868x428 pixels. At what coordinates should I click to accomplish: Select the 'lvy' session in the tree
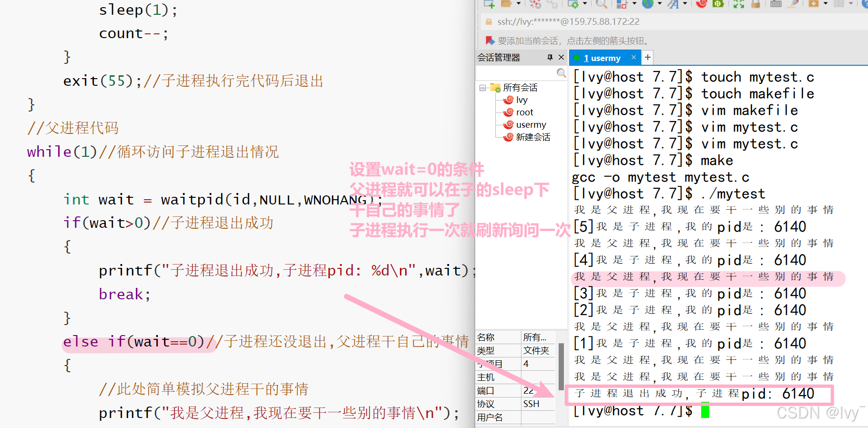click(521, 100)
